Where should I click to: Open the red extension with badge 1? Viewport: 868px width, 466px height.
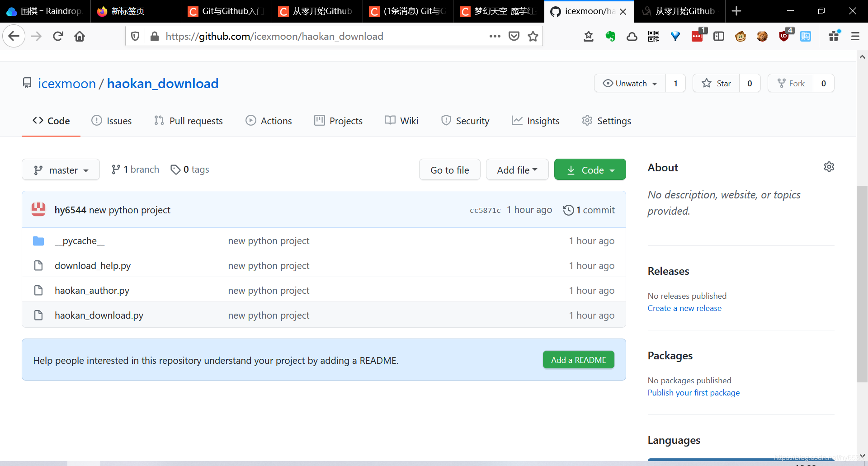click(x=698, y=36)
